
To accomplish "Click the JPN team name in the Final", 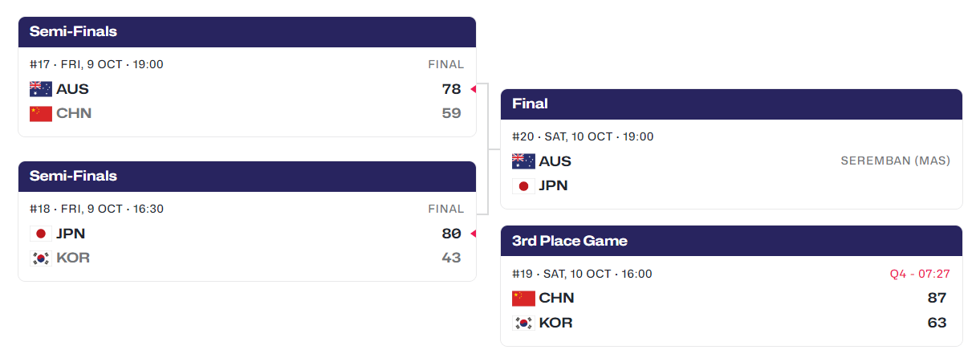I will 553,185.
